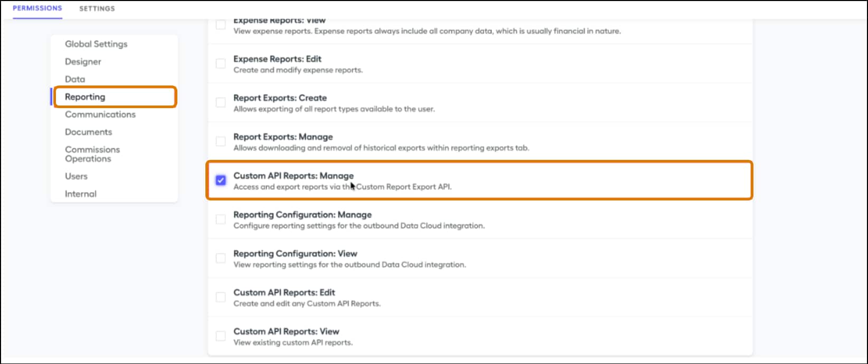Click 'Reporting Configuration: View' title

tap(295, 254)
